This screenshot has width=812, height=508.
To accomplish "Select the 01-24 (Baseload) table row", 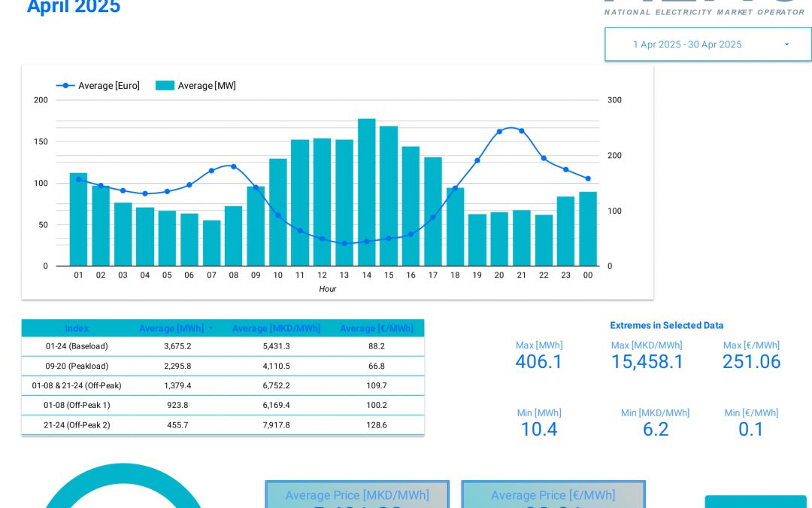I will pyautogui.click(x=223, y=348).
